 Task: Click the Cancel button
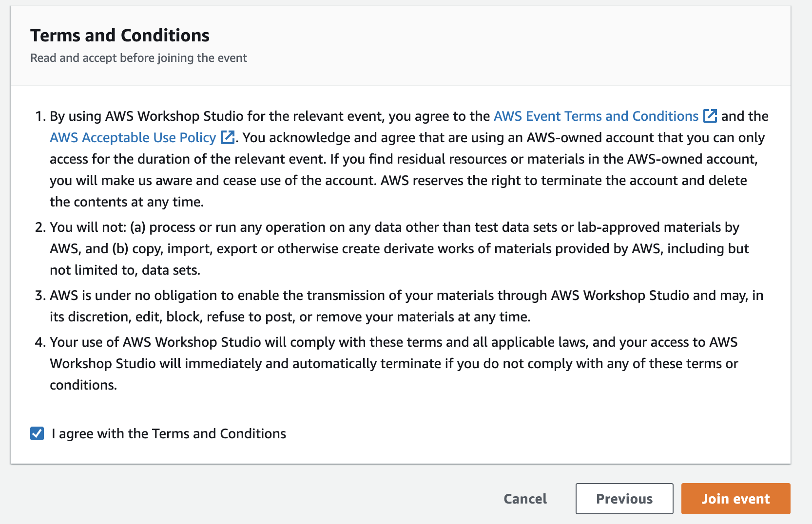(525, 499)
